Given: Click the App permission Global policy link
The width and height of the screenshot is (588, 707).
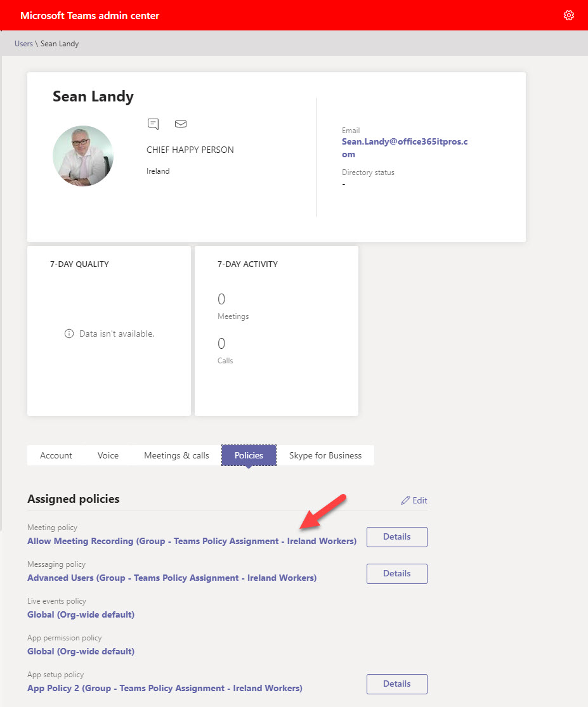Looking at the screenshot, I should point(81,651).
